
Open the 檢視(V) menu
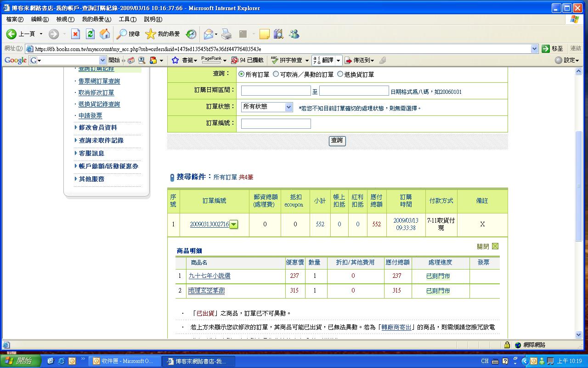(65, 19)
